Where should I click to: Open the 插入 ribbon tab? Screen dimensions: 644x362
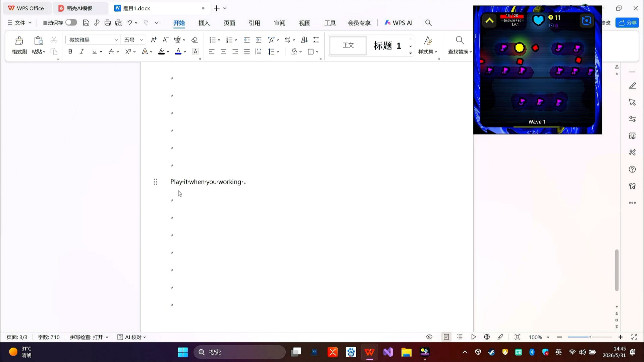click(204, 23)
